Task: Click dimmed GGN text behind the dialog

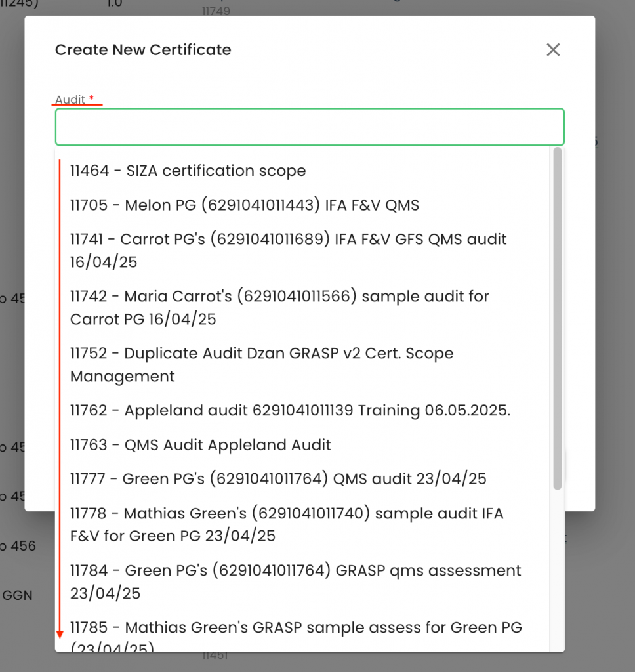Action: [18, 596]
